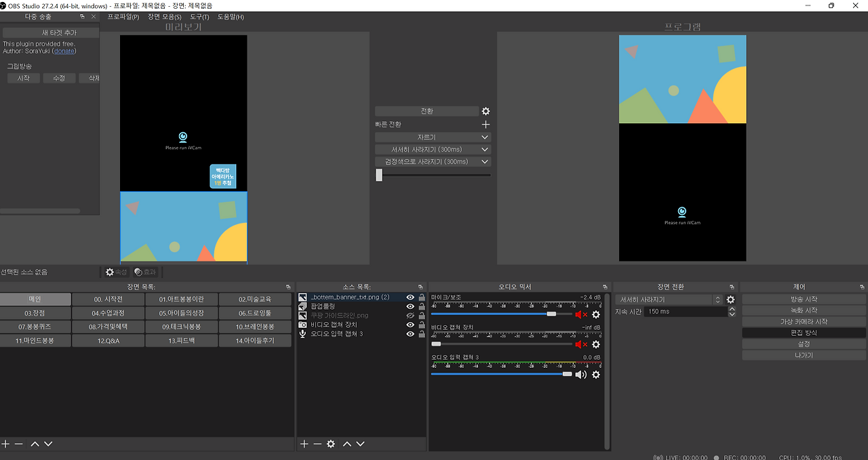Move source down in 소스 목록
This screenshot has height=460, width=868.
[360, 444]
